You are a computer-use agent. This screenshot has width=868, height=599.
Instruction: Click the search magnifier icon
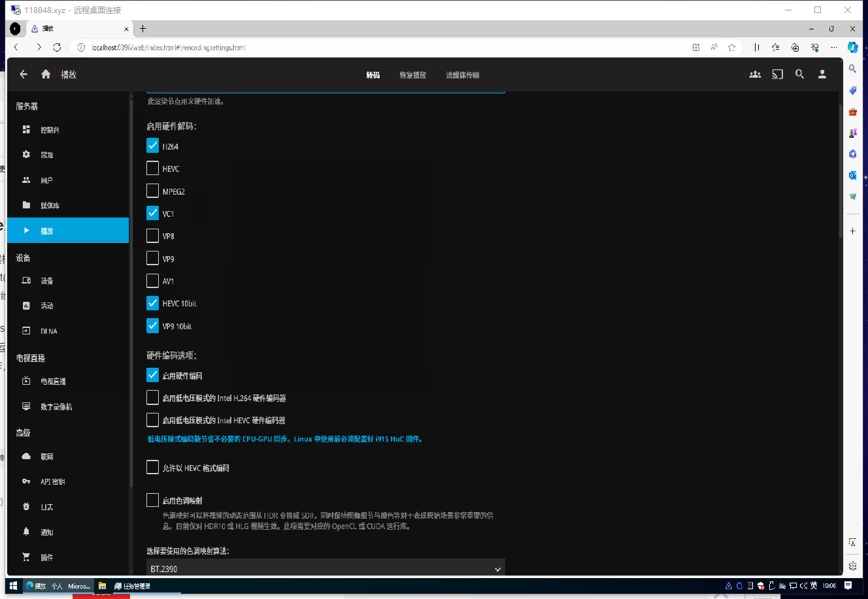pyautogui.click(x=799, y=74)
